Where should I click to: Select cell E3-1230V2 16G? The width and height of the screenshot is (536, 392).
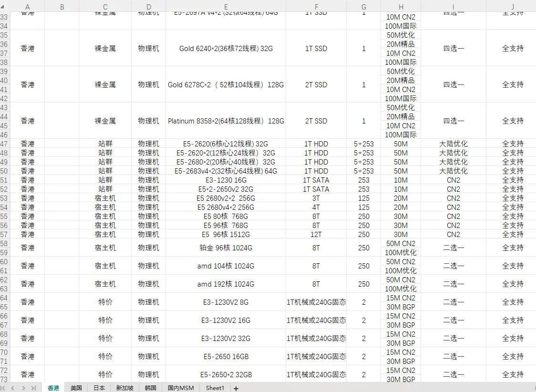226,320
